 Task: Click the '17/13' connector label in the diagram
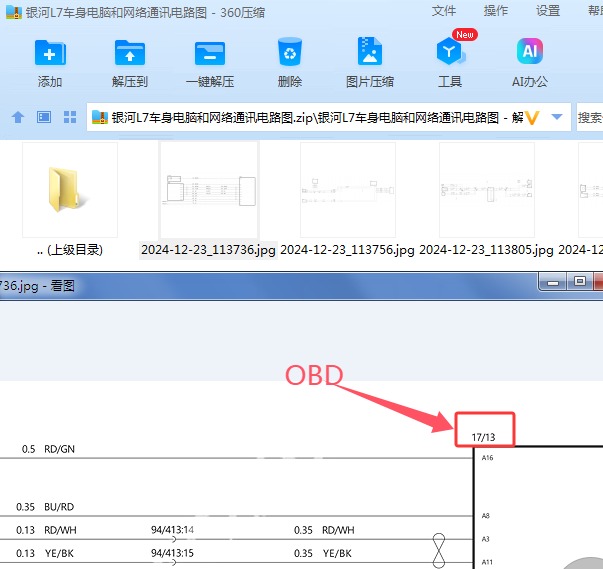pyautogui.click(x=483, y=437)
